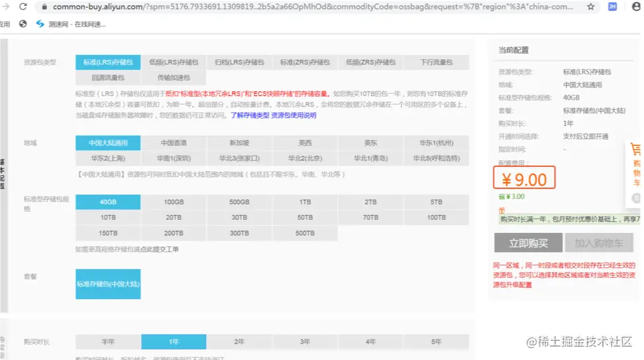Pick the 100GB storage size
Viewport: 644px width, 360px height.
(174, 202)
